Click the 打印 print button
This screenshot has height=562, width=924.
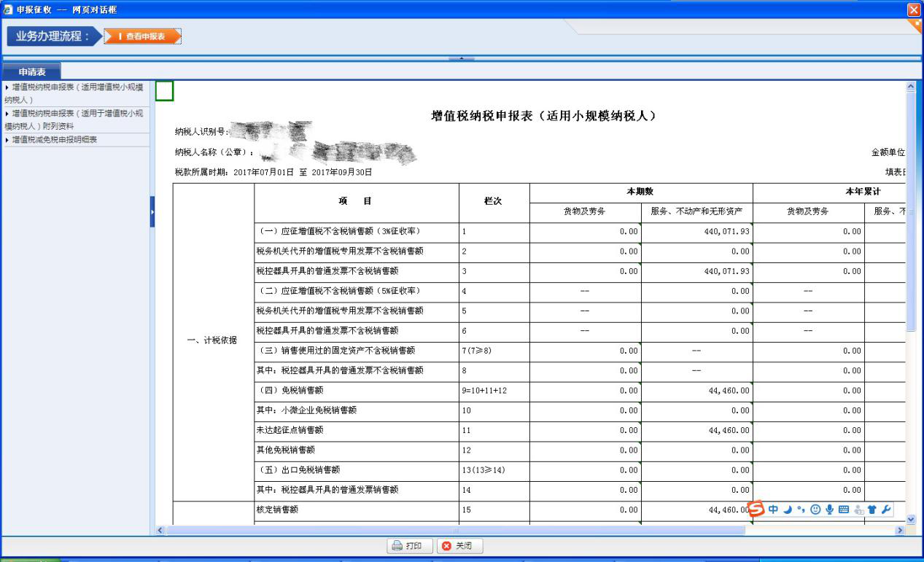click(x=408, y=545)
